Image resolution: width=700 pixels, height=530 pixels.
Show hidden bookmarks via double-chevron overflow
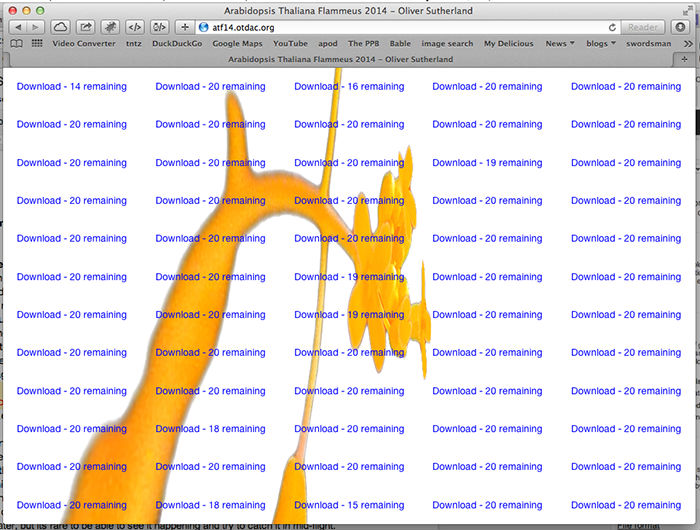click(689, 44)
